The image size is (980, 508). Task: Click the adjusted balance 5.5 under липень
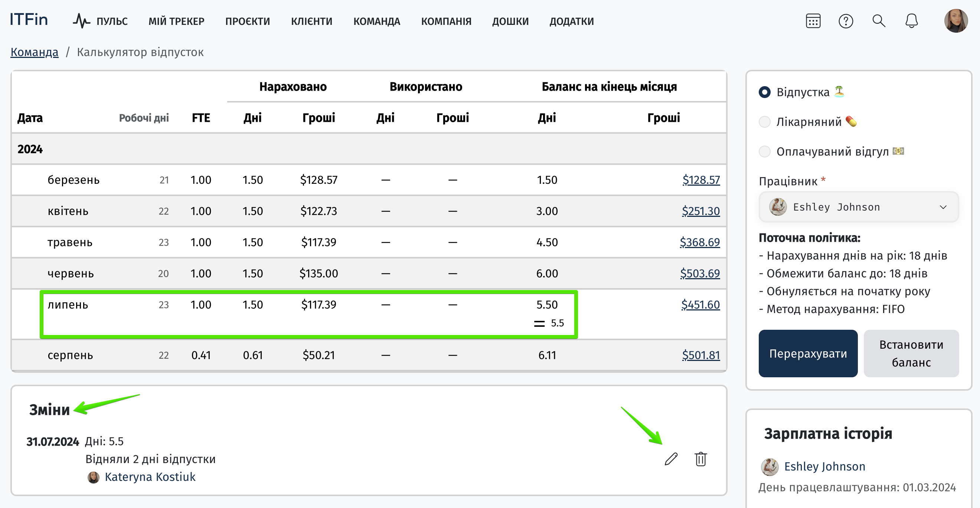click(557, 323)
